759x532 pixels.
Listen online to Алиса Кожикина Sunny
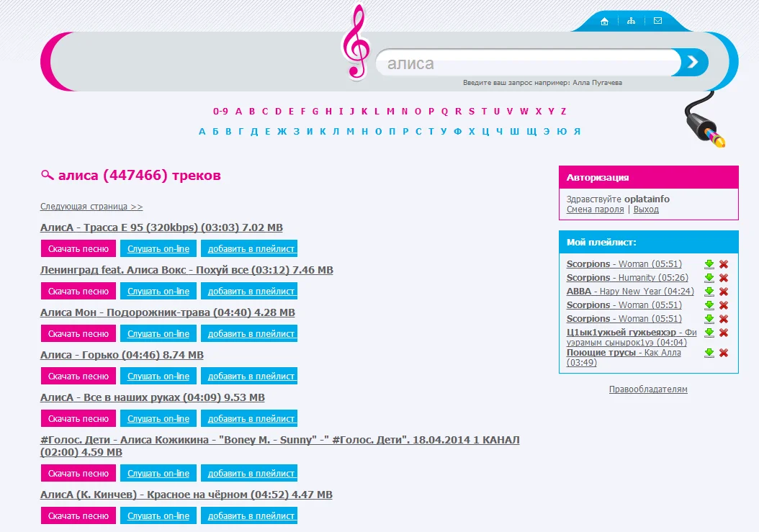click(158, 474)
